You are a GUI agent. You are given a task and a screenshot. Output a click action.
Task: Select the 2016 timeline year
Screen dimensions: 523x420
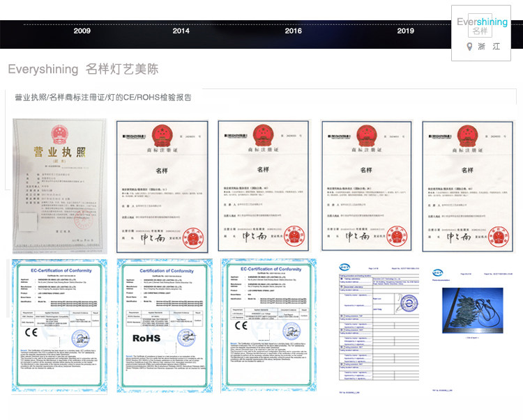(x=293, y=31)
